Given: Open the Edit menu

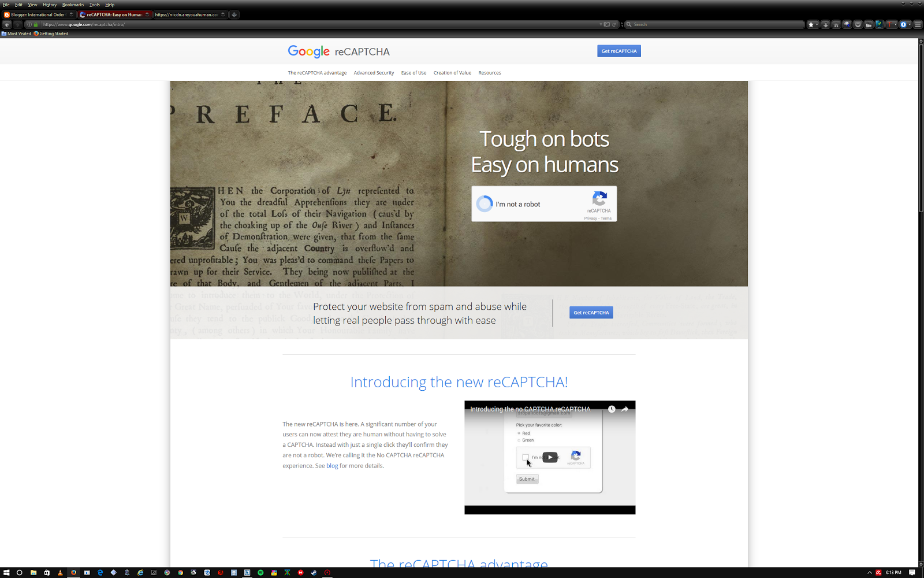Looking at the screenshot, I should pos(18,5).
